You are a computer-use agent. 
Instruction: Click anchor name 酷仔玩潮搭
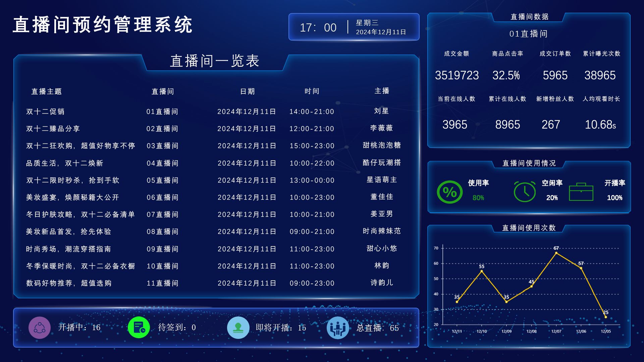tap(382, 163)
